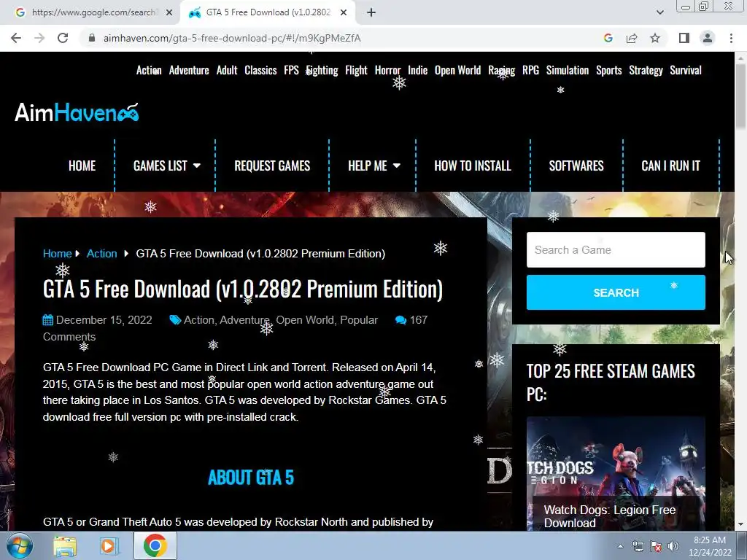Select the GTA 5 Free Download tab

pyautogui.click(x=267, y=12)
